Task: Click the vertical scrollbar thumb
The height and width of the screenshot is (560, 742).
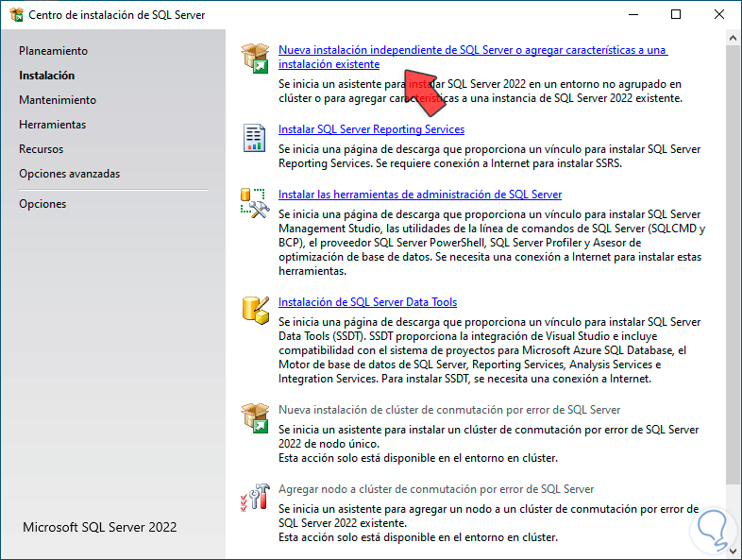Action: tap(733, 264)
